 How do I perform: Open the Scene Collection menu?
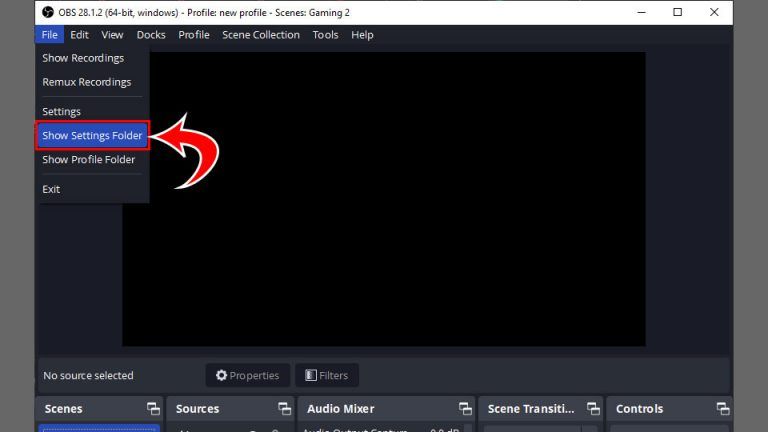[x=260, y=35]
